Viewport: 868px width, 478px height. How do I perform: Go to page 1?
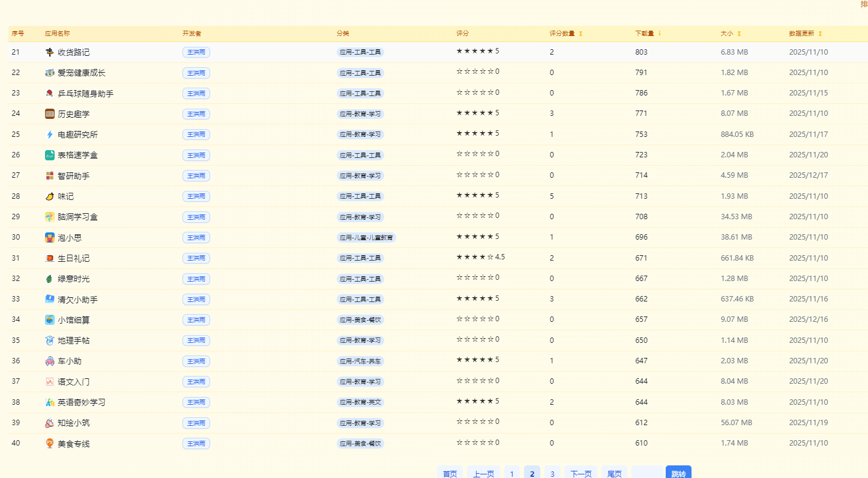pos(511,473)
